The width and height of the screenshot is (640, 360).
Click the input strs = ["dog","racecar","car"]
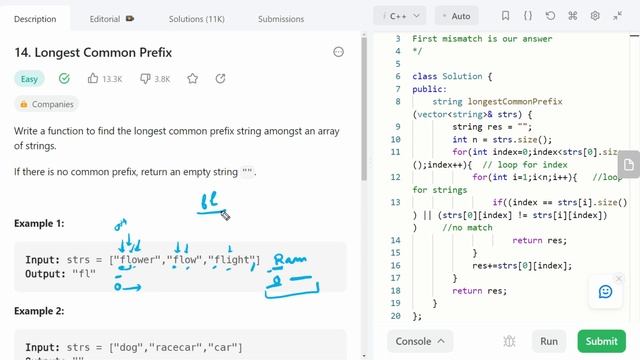(x=134, y=347)
